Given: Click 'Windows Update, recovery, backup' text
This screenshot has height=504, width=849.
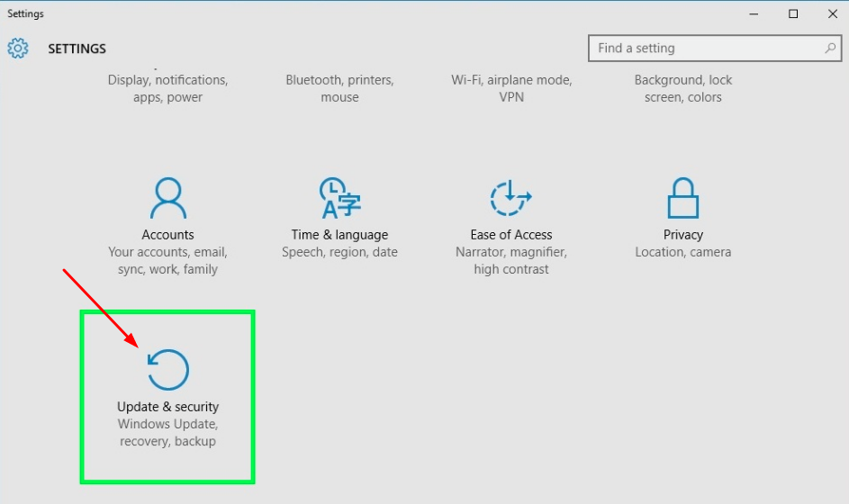Looking at the screenshot, I should point(167,433).
